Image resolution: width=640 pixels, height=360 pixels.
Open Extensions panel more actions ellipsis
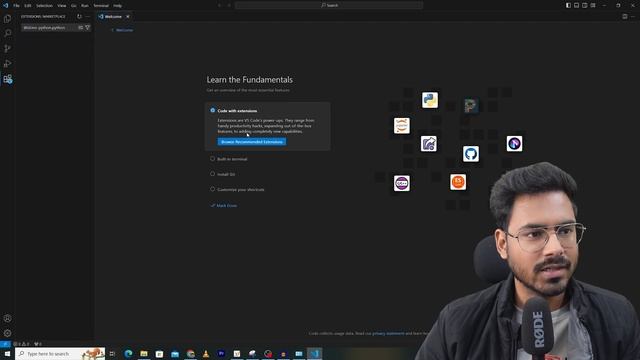(87, 17)
